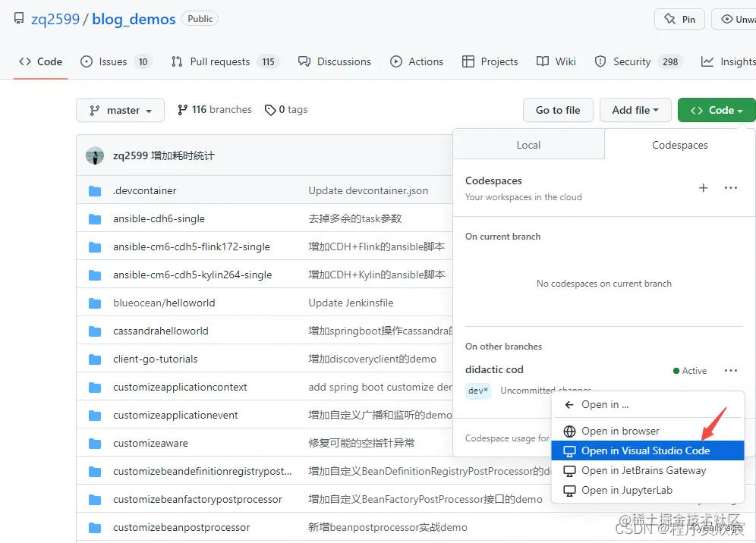
Task: Open the Security tab
Action: (x=638, y=61)
